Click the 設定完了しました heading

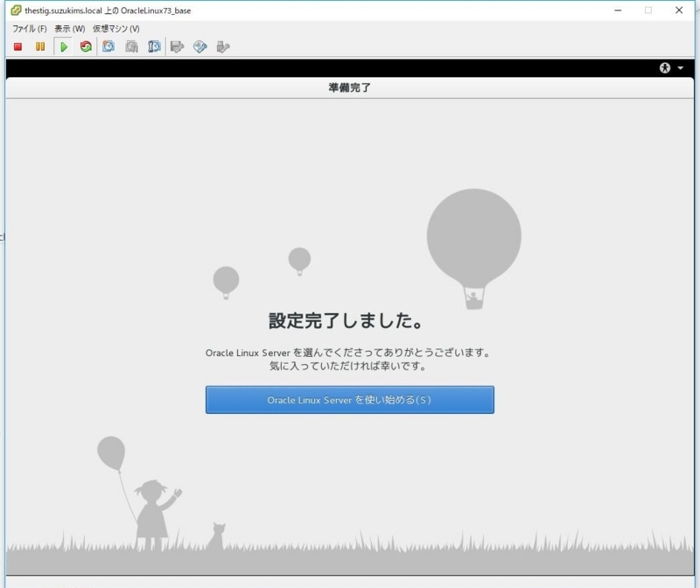346,320
